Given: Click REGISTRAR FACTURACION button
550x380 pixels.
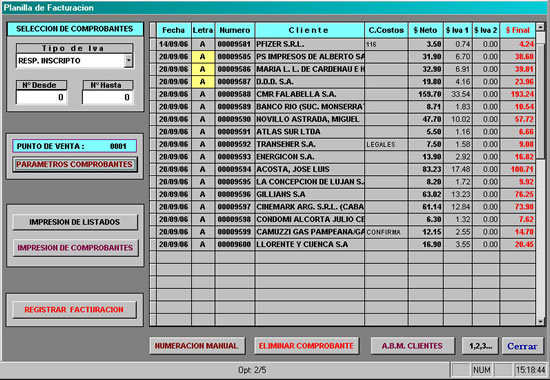Looking at the screenshot, I should coord(74,309).
